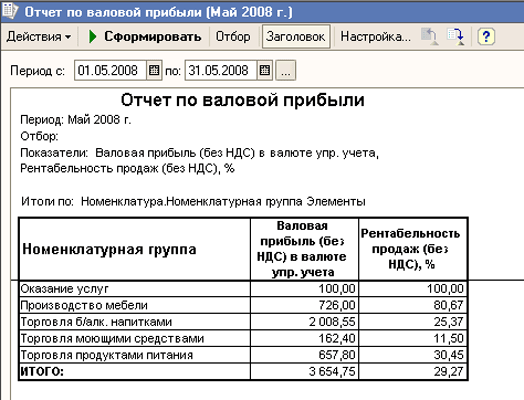524x400 pixels.
Task: Open Настройка... settings
Action: [375, 36]
